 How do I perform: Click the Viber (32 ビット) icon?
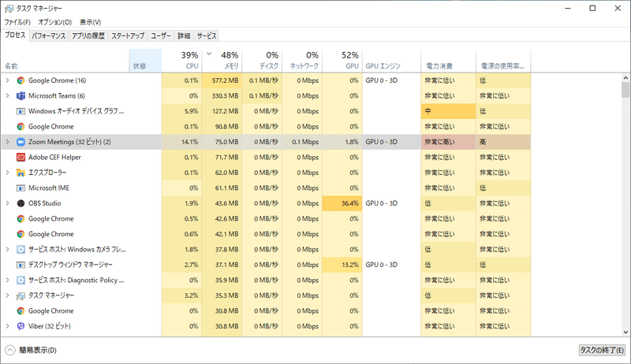[x=21, y=326]
